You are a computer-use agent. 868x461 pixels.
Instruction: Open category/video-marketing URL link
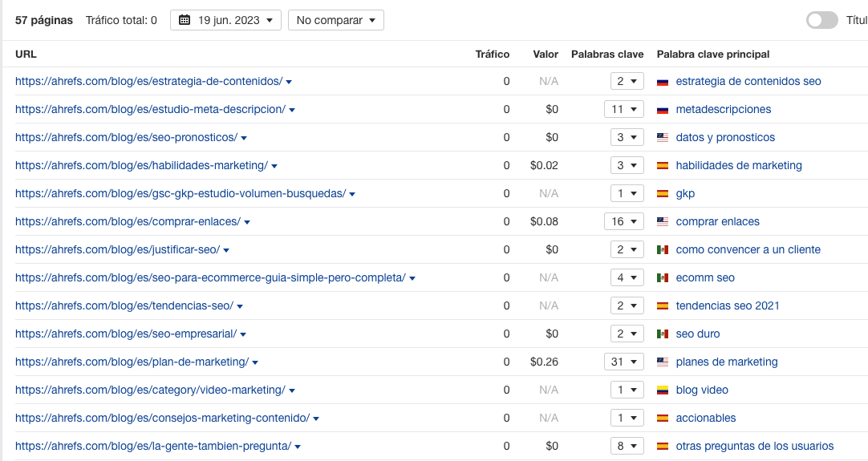[x=151, y=390]
